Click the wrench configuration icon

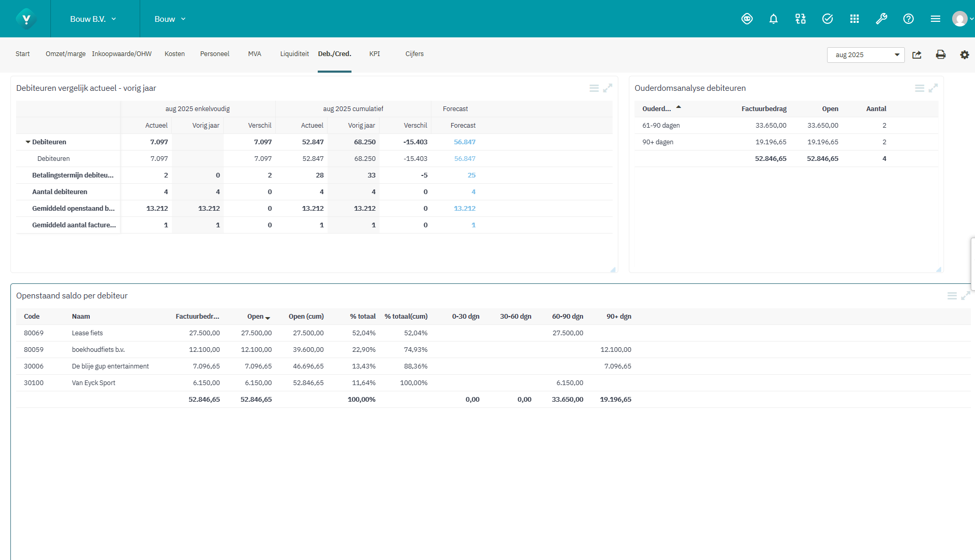[x=881, y=19]
